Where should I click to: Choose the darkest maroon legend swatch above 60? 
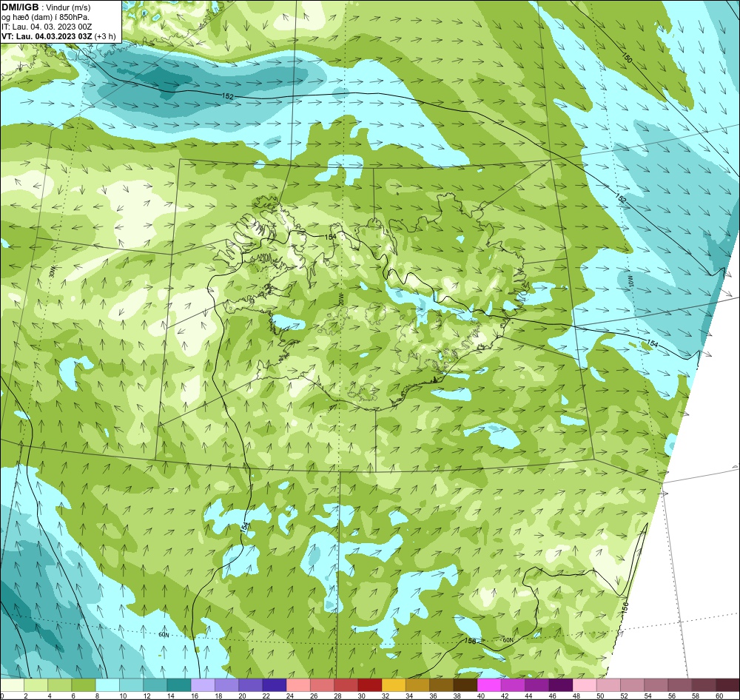[x=727, y=685]
